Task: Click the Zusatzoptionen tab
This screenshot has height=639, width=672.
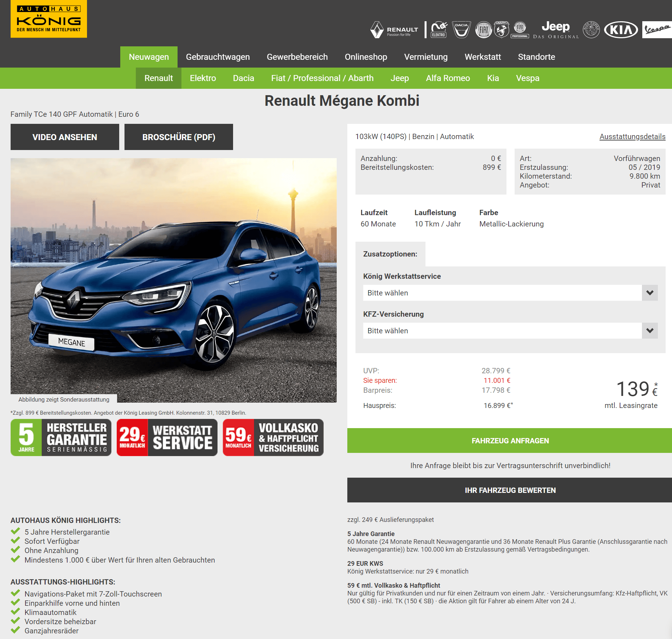Action: click(x=390, y=254)
